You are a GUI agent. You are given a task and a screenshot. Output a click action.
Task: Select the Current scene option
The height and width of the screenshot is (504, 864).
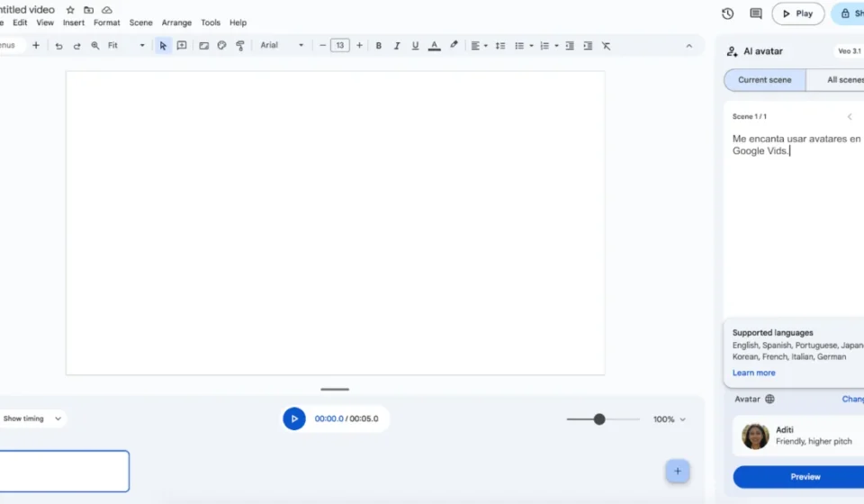[764, 80]
